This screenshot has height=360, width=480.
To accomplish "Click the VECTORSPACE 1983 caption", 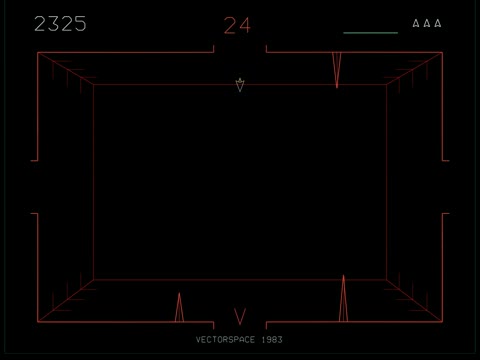I will (x=239, y=340).
